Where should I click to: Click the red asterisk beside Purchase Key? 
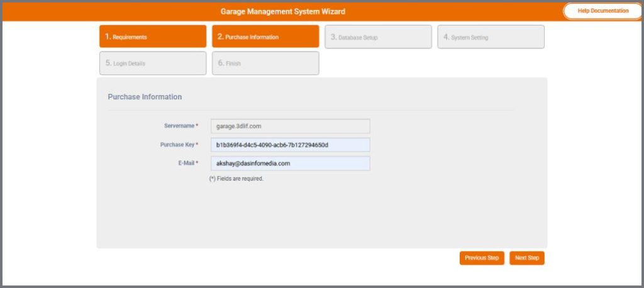coord(197,145)
